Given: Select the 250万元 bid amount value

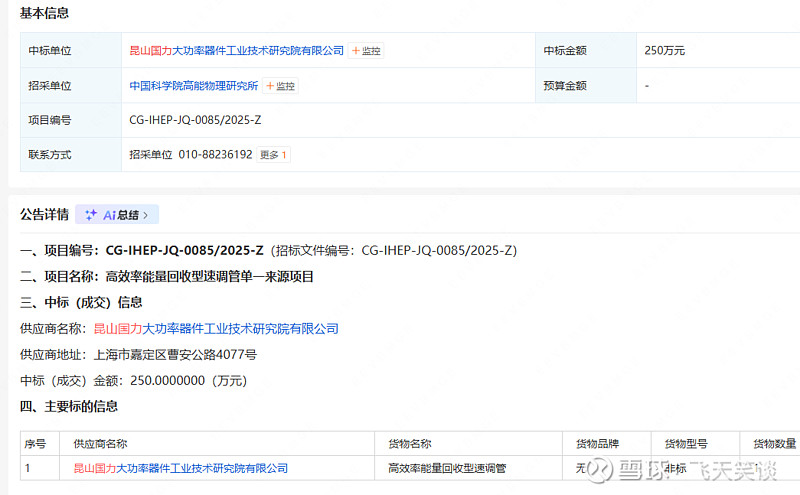Looking at the screenshot, I should 664,51.
